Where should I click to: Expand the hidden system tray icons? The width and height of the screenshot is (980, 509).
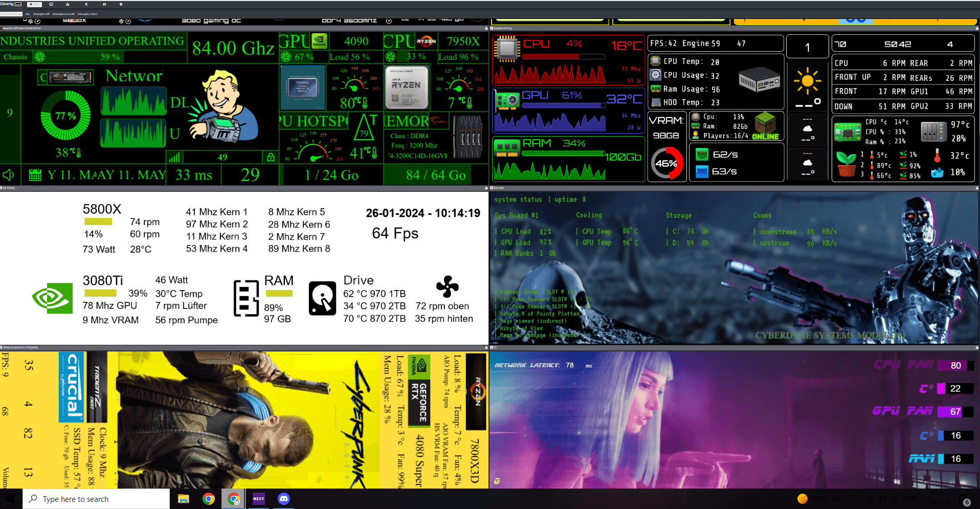[858, 499]
